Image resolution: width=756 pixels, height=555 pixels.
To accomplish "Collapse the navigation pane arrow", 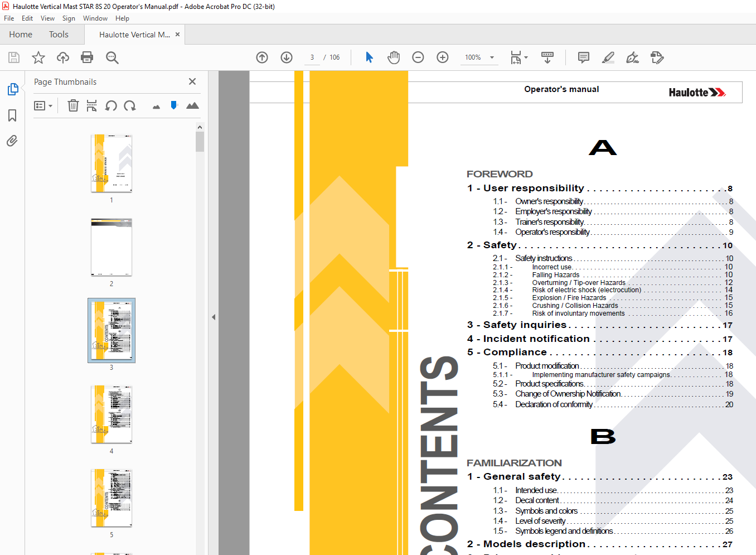I will 214,317.
